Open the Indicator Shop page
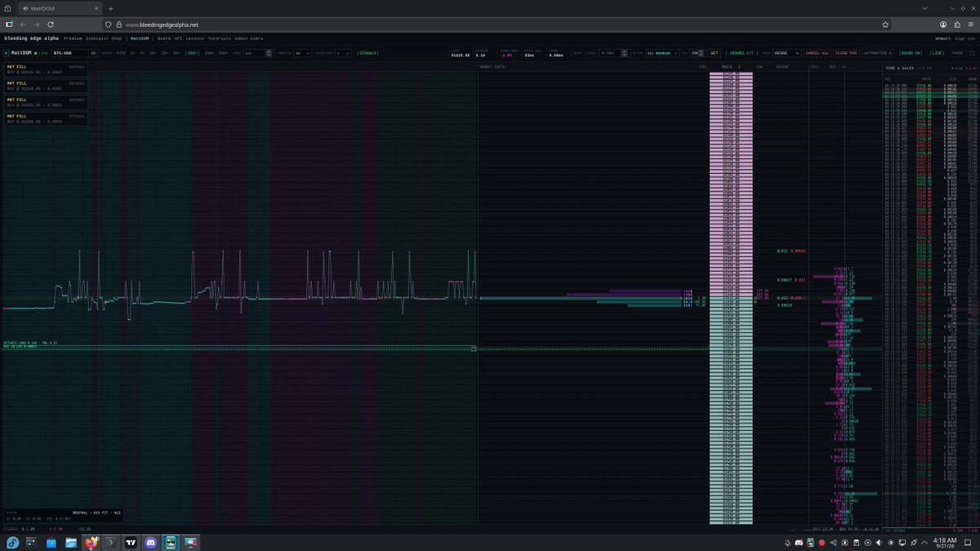 point(105,38)
